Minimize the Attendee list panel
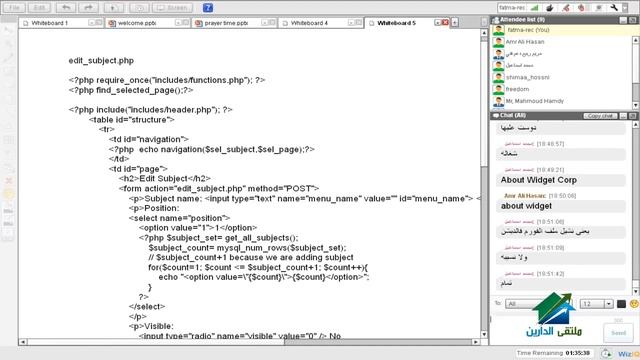 click(623, 20)
